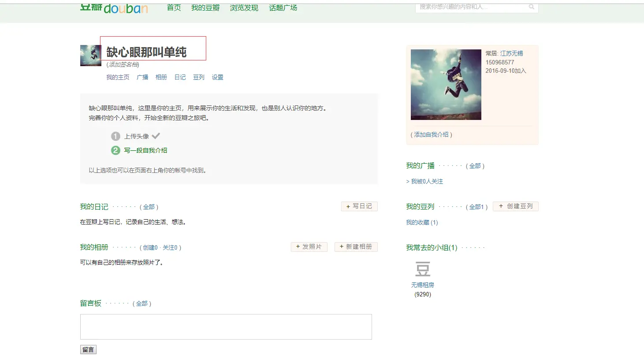Viewport: 644px width, 359px height.
Task: Switch to the 豆列 profile tab
Action: click(199, 77)
